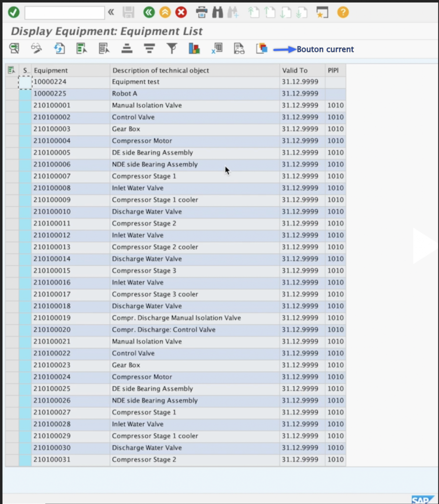Open Find using the binoculars icon

217,12
